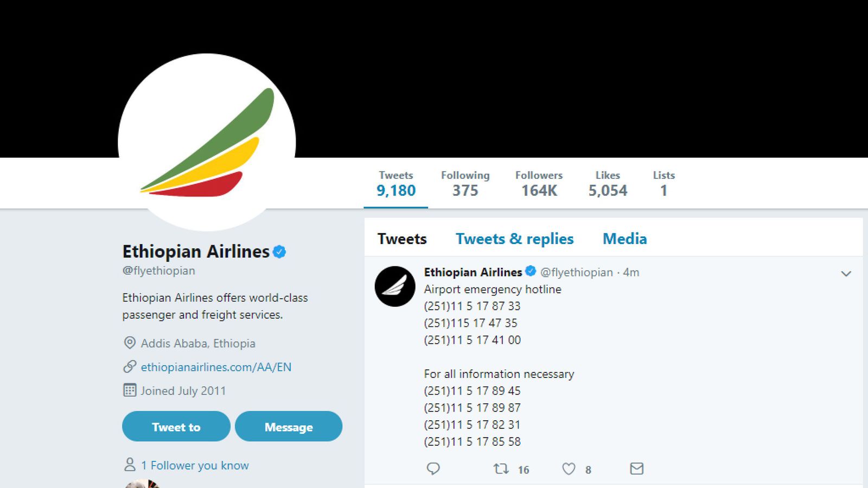Screen dimensions: 868x488
Task: Click the person icon beside follower info
Action: [x=130, y=465]
